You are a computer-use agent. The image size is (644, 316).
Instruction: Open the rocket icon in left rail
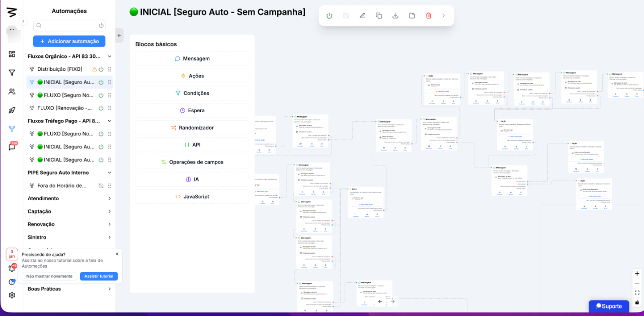pyautogui.click(x=12, y=110)
